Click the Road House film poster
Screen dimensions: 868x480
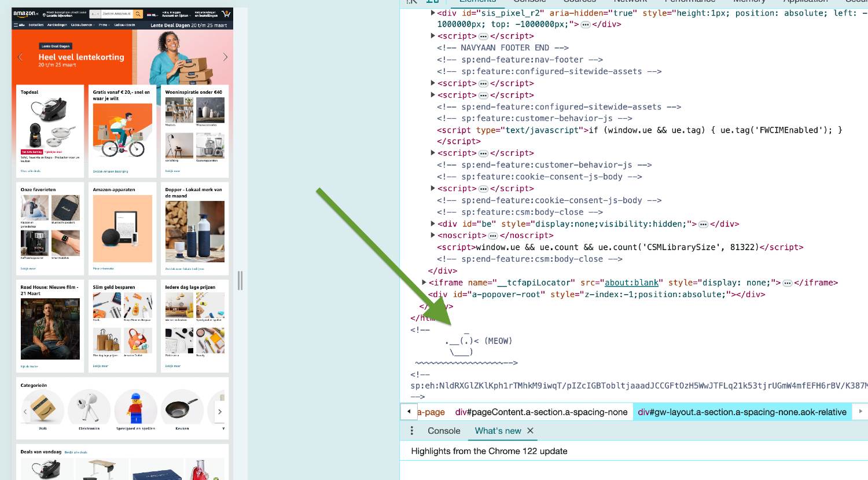(x=50, y=329)
